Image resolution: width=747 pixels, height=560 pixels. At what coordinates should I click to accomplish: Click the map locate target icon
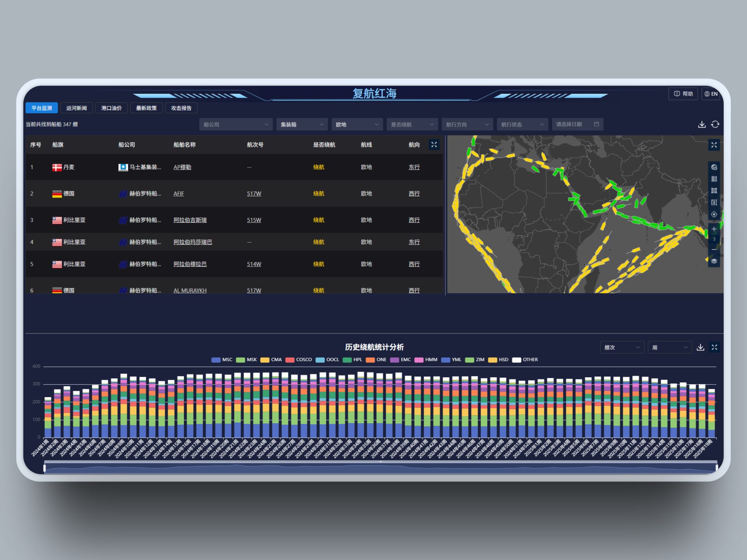714,214
